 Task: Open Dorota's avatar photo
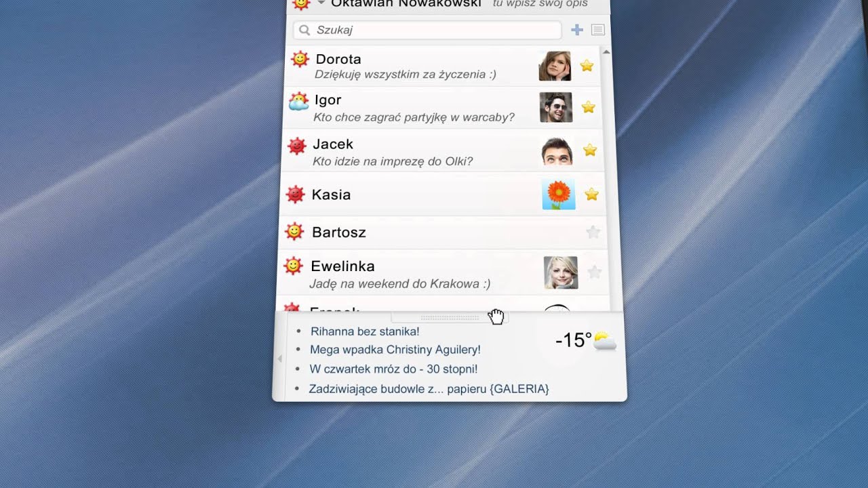[555, 66]
